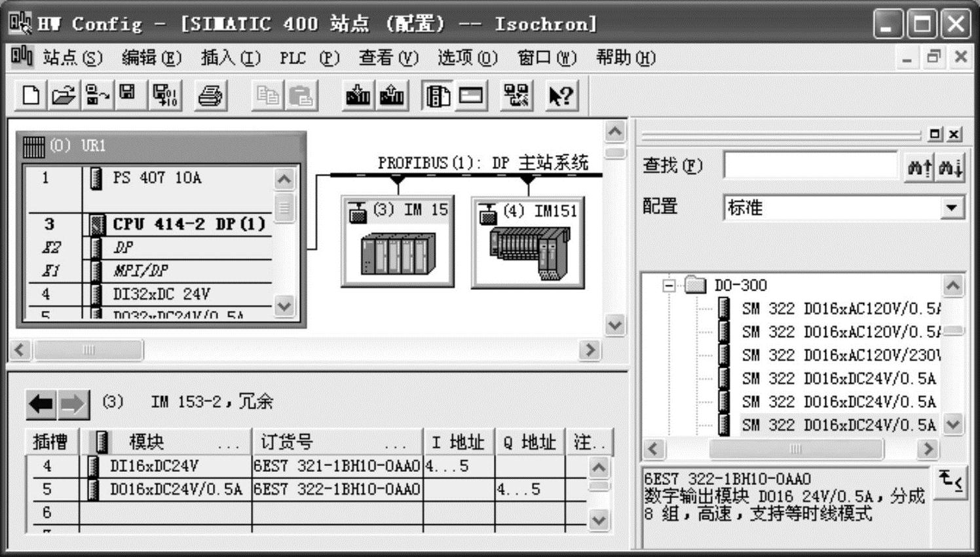Select the DI16xDC24V module cell

[x=166, y=466]
